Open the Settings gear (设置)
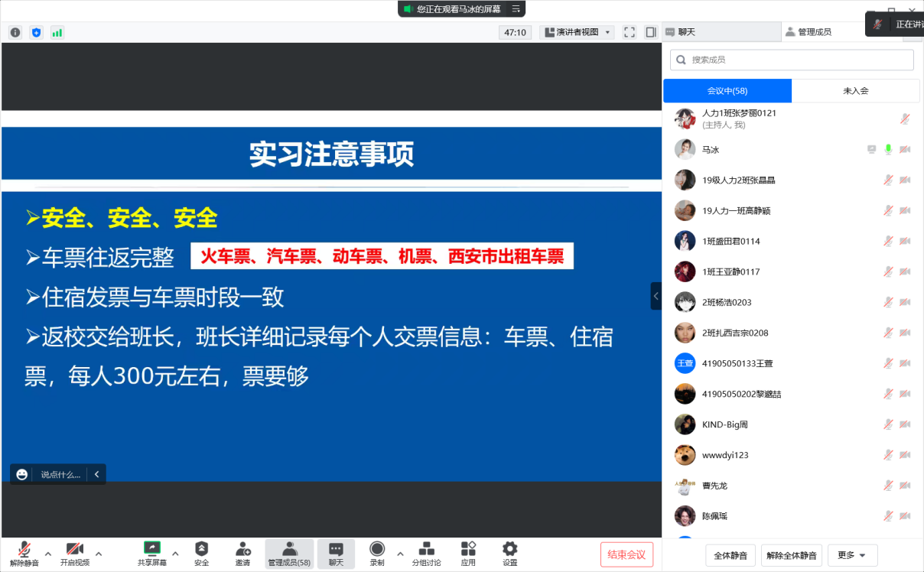This screenshot has height=572, width=924. [x=509, y=553]
